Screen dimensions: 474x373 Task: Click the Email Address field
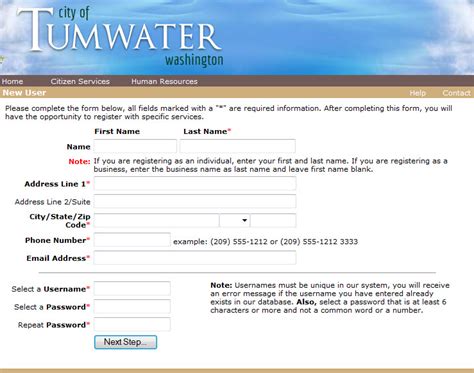pyautogui.click(x=195, y=258)
